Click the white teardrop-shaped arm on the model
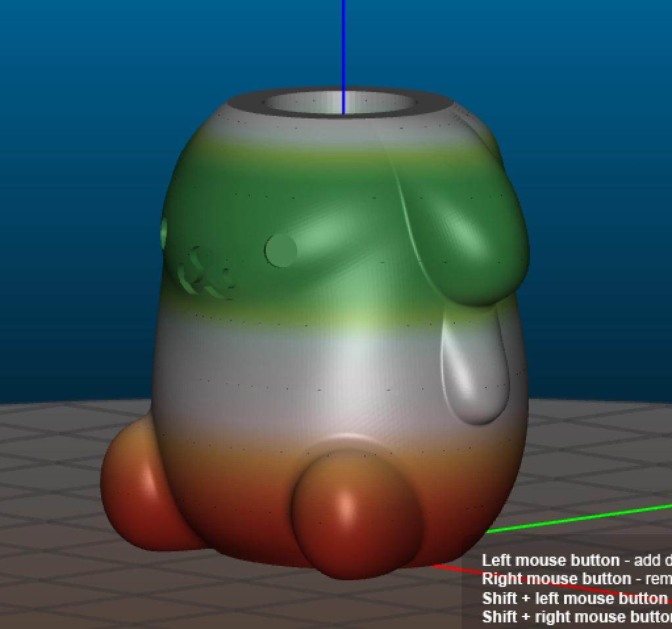 pos(475,365)
